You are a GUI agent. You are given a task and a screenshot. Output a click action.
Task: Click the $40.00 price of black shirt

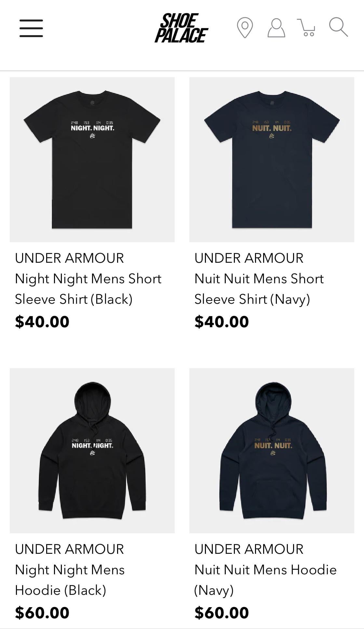point(42,322)
